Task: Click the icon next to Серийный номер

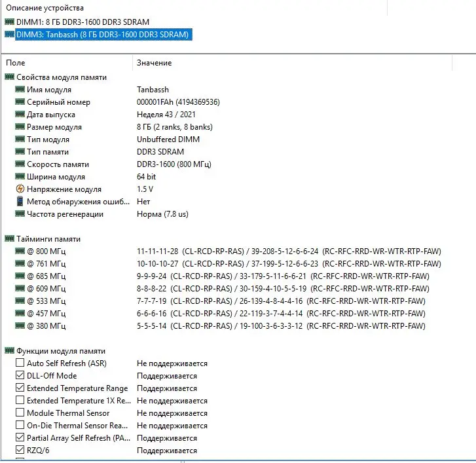Action: (x=20, y=102)
